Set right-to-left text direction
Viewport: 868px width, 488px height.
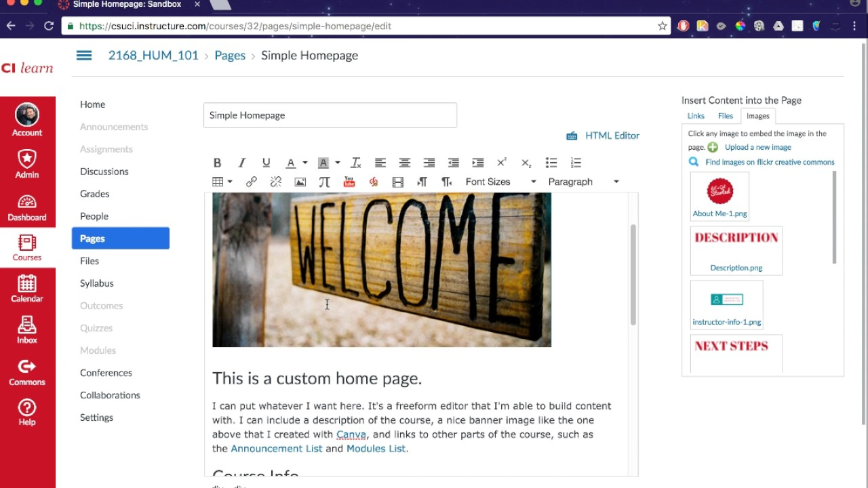[446, 182]
